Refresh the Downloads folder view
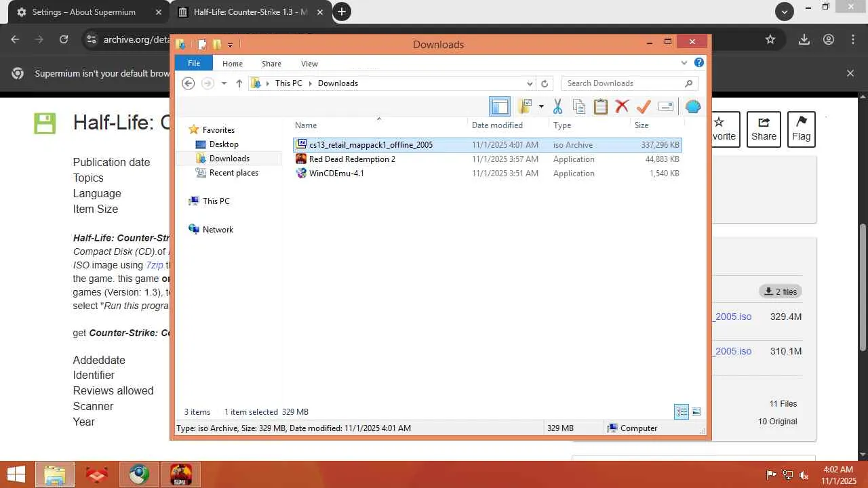Image resolution: width=868 pixels, height=488 pixels. (544, 83)
